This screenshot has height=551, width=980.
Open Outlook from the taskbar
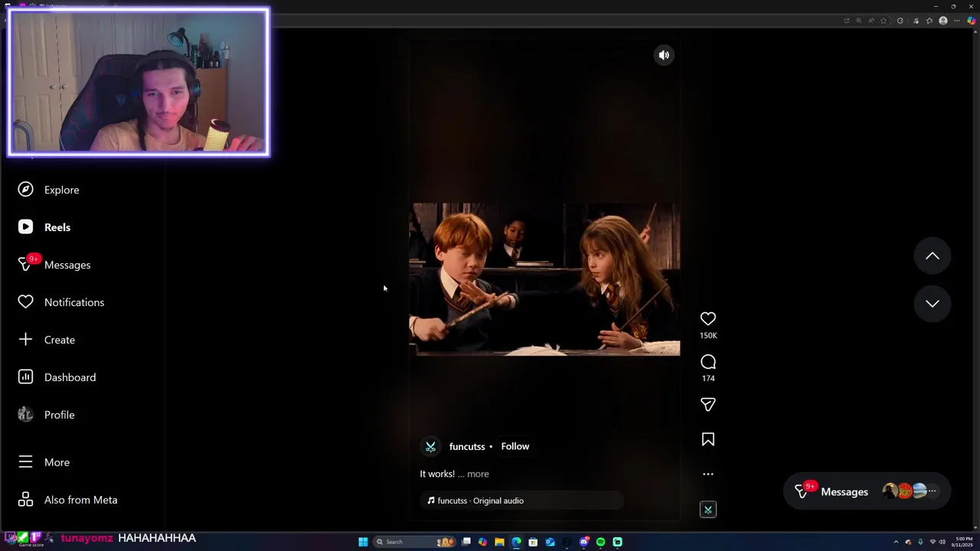[550, 542]
